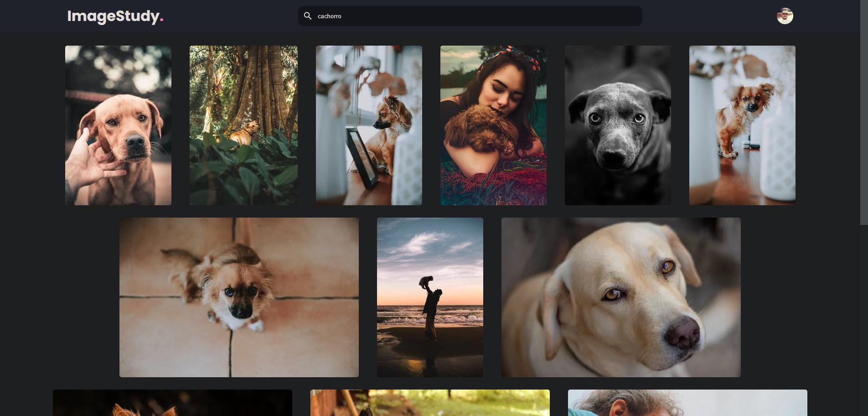The image size is (868, 416).
Task: Open the partially visible dark photo at bottom left
Action: pyautogui.click(x=172, y=403)
